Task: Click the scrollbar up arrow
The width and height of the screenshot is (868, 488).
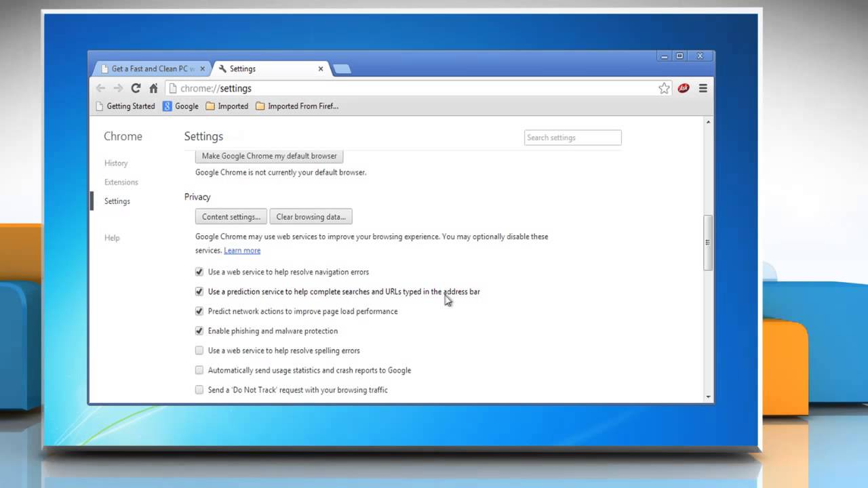Action: coord(708,123)
